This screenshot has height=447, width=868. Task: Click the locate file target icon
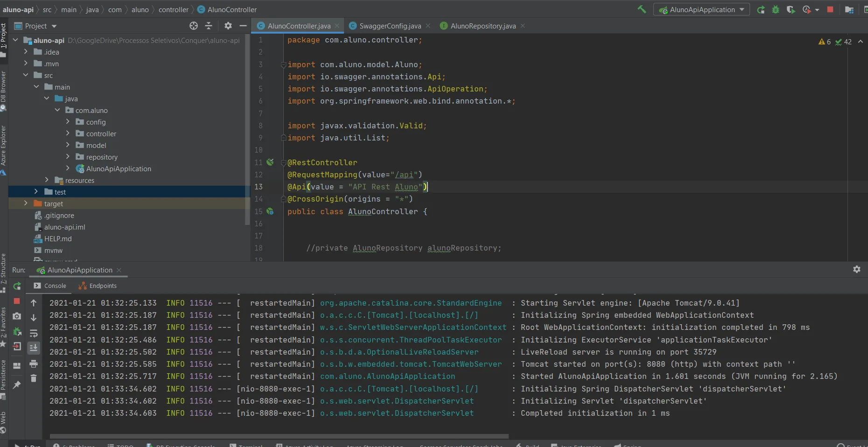(194, 26)
